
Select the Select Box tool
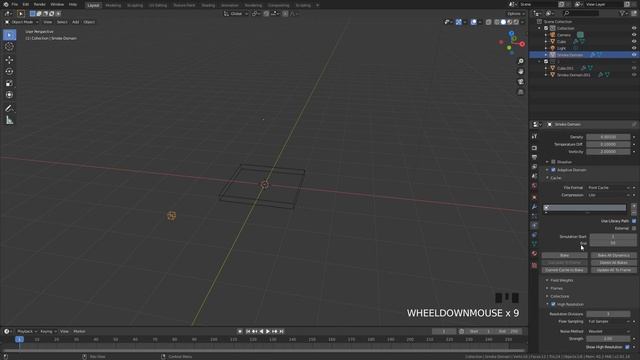[9, 35]
